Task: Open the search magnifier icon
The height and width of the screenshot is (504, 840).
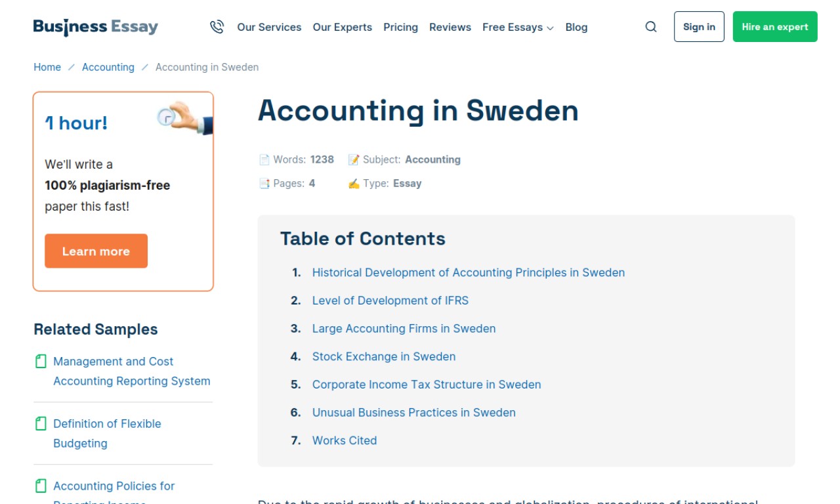Action: (x=651, y=27)
